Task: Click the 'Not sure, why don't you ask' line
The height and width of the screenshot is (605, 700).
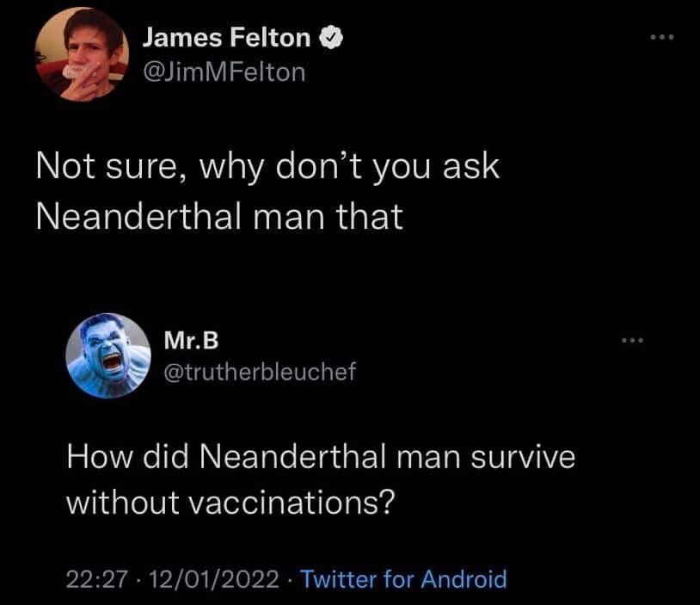Action: point(267,165)
